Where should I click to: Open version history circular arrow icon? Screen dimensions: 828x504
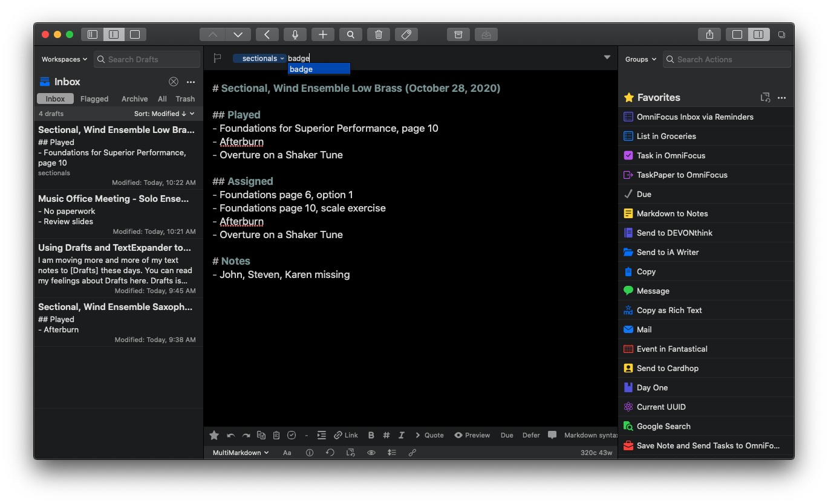click(x=330, y=453)
